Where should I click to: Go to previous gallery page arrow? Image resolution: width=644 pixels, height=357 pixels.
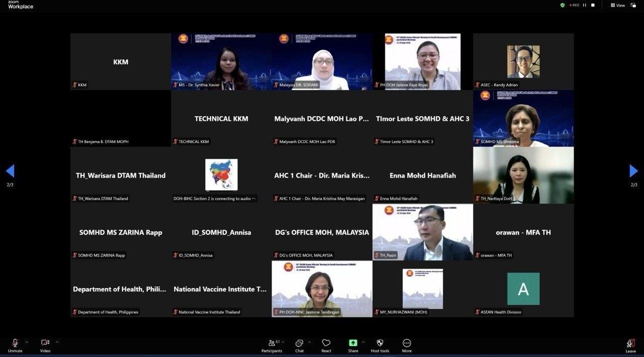10,171
